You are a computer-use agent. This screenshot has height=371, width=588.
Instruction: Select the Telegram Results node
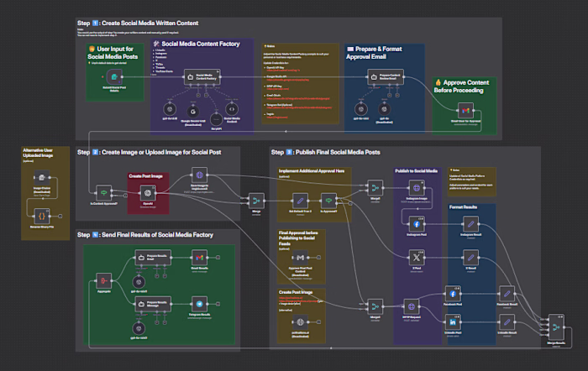pos(200,304)
